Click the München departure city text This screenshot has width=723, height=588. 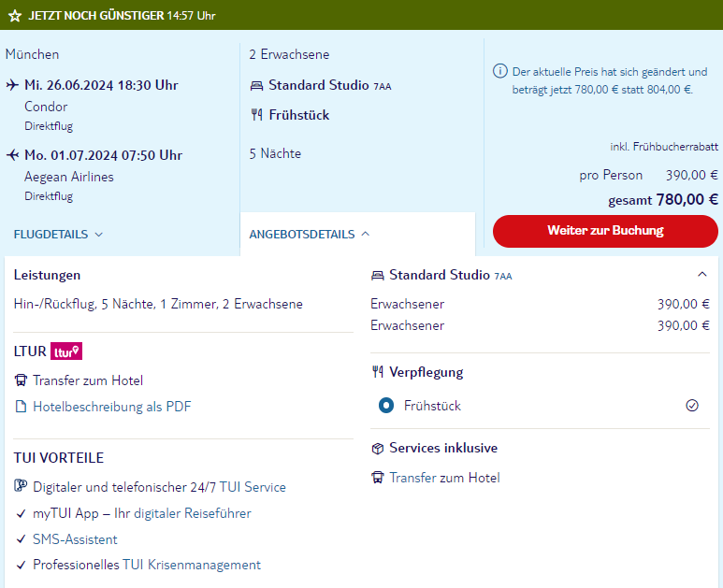[33, 54]
